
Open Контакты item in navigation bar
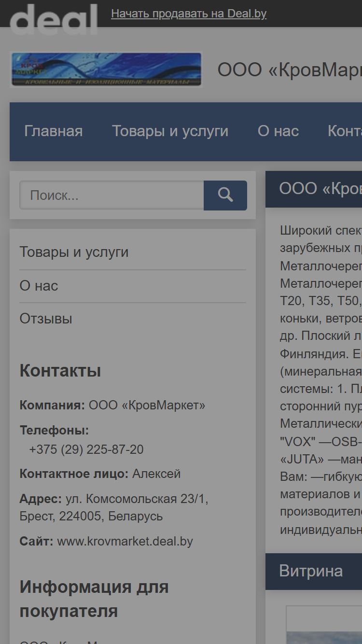[345, 131]
